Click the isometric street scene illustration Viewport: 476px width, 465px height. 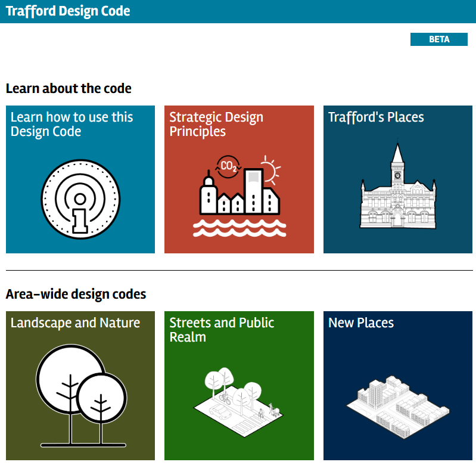[x=238, y=402]
